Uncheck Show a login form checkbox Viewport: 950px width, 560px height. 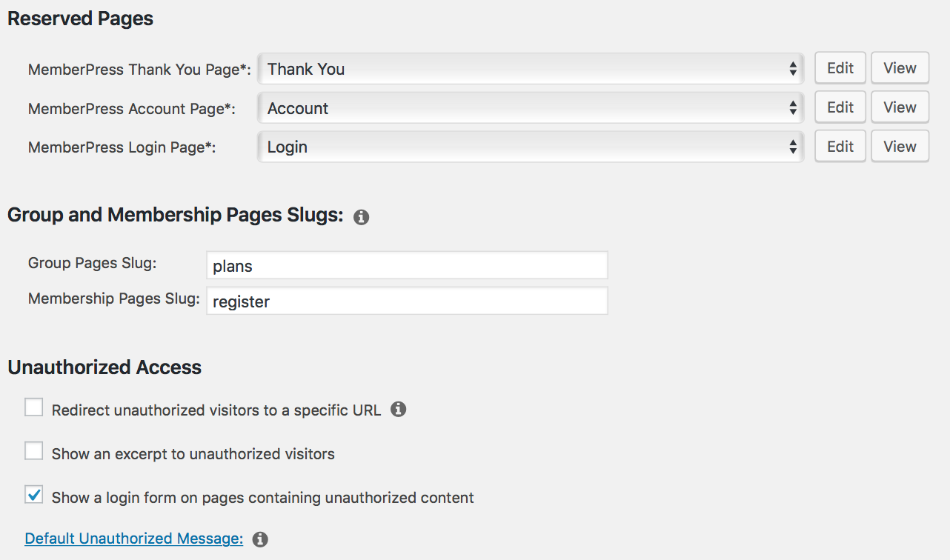[x=34, y=495]
